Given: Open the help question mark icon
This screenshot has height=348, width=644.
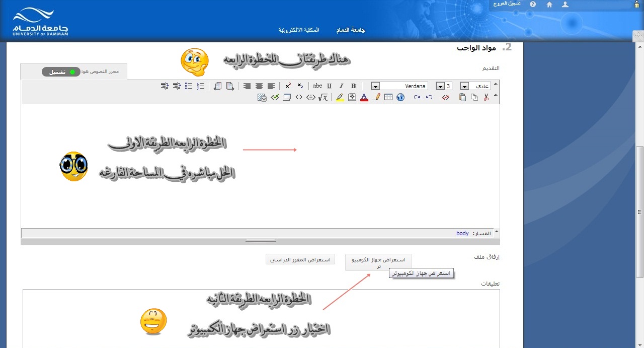Looking at the screenshot, I should [x=533, y=4].
